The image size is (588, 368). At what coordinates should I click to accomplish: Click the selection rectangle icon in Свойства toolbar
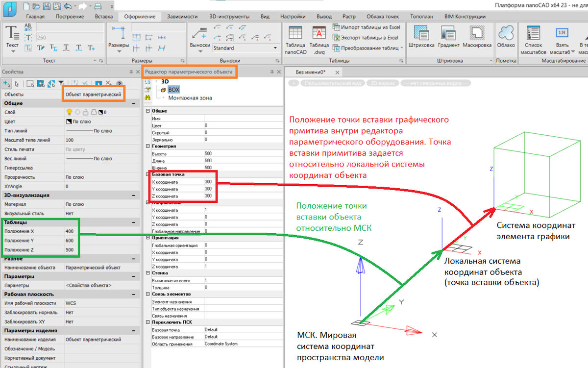30,83
